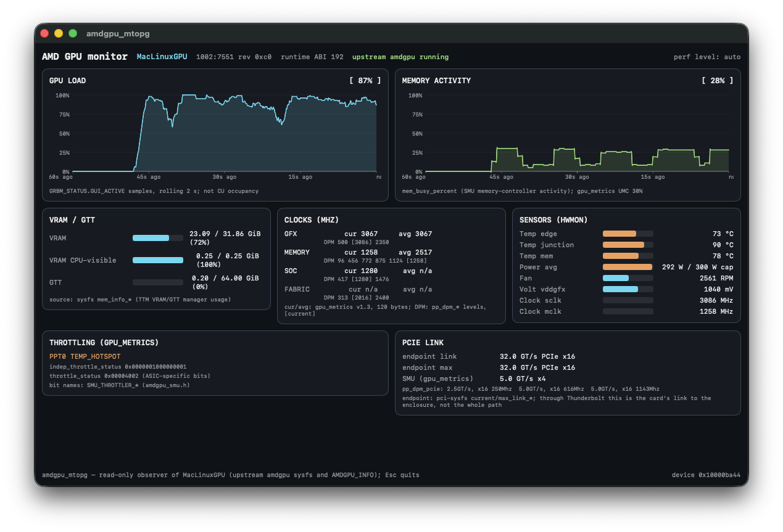Click the Temp junction sensor bar
This screenshot has height=532, width=783.
[628, 245]
